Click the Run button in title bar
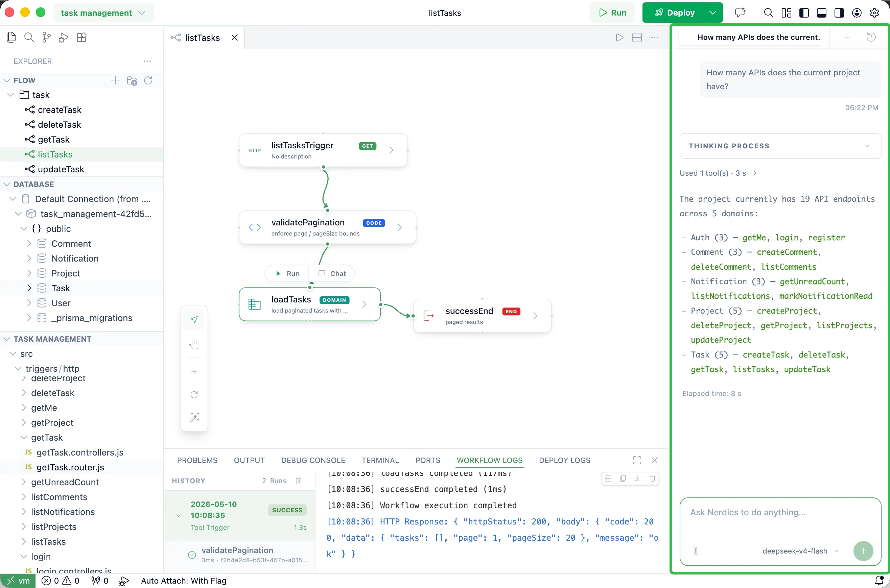Screen dimensions: 890x588 613,13
